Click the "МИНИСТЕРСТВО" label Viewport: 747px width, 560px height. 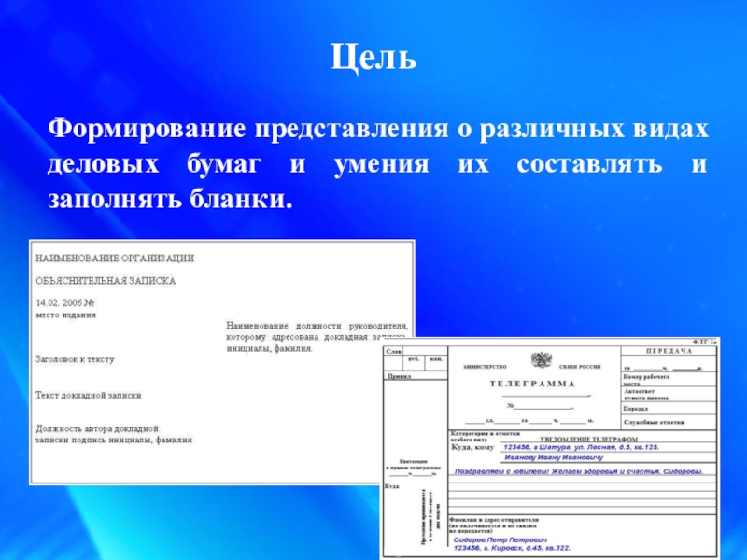pos(485,367)
